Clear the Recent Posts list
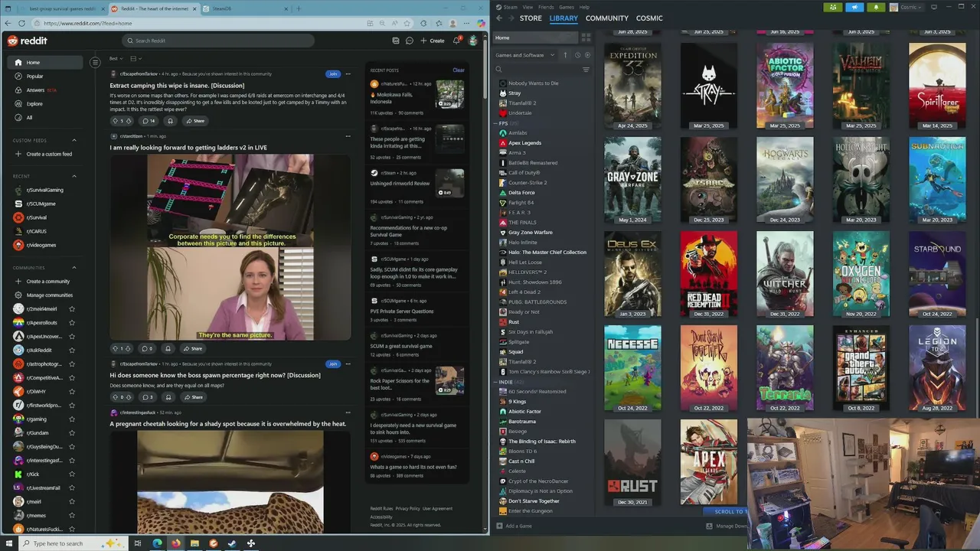 [458, 70]
